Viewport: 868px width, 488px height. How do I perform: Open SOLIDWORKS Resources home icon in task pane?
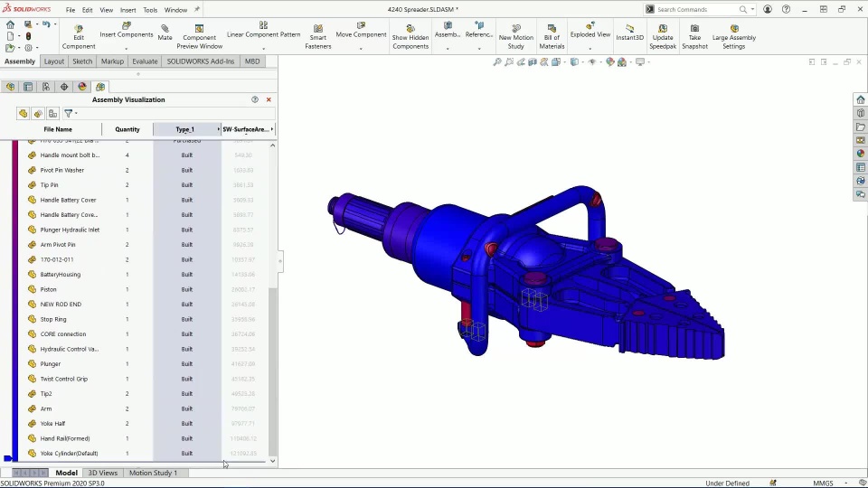(x=860, y=99)
